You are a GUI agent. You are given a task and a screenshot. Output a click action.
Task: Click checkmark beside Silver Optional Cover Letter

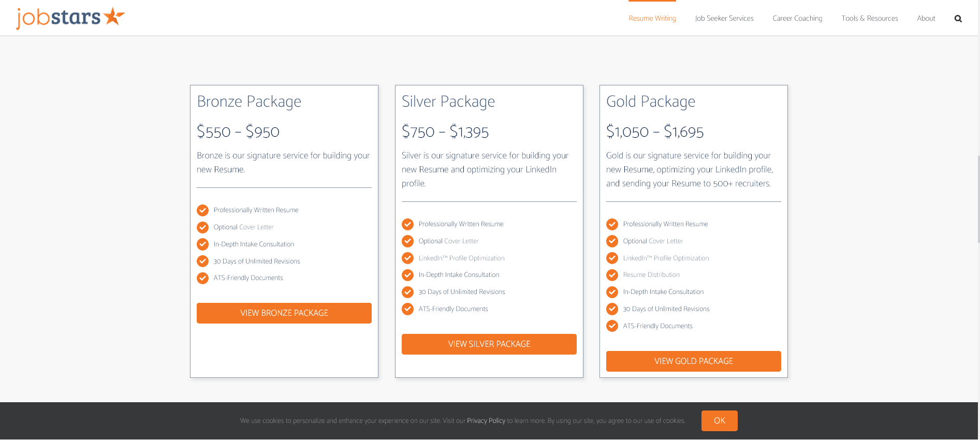click(x=408, y=241)
